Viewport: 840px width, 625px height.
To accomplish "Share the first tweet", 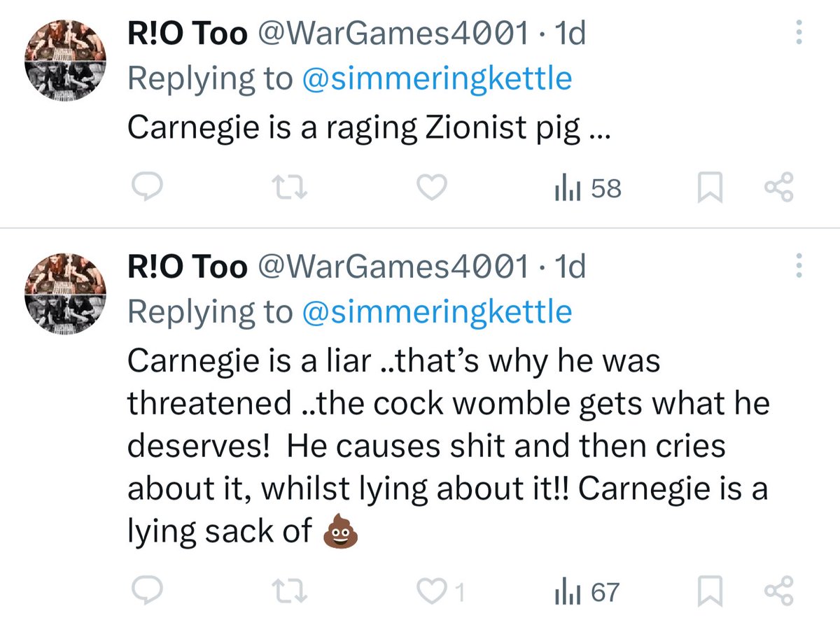I will pos(779,188).
